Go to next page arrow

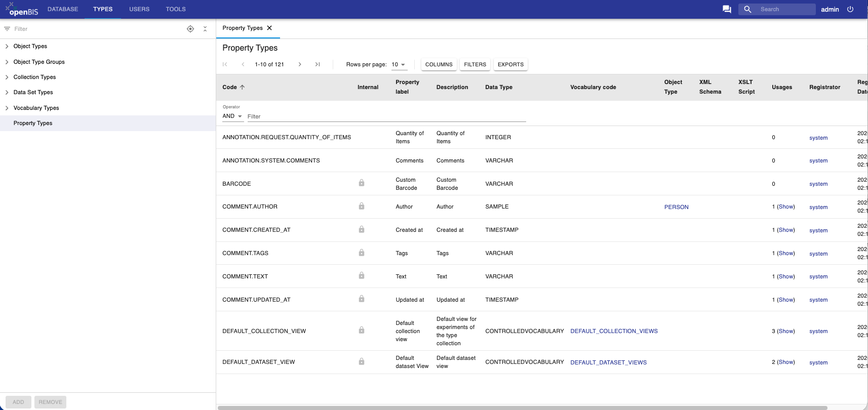click(x=300, y=64)
